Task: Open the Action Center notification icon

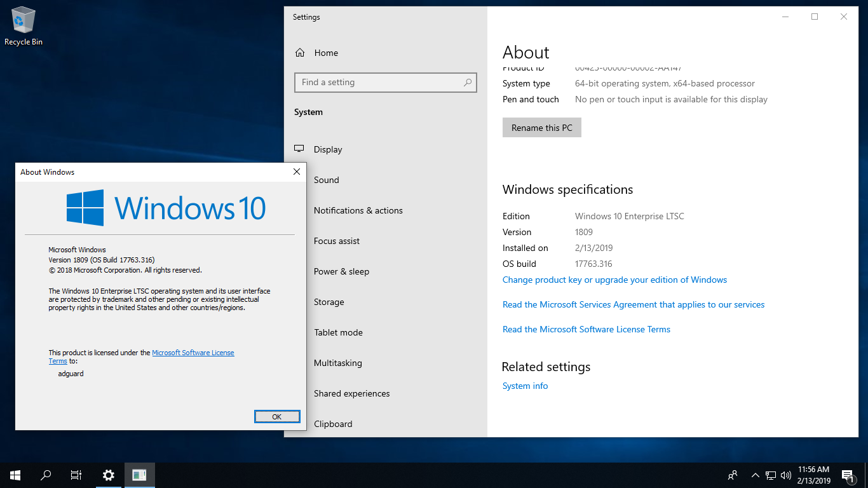Action: click(x=848, y=475)
